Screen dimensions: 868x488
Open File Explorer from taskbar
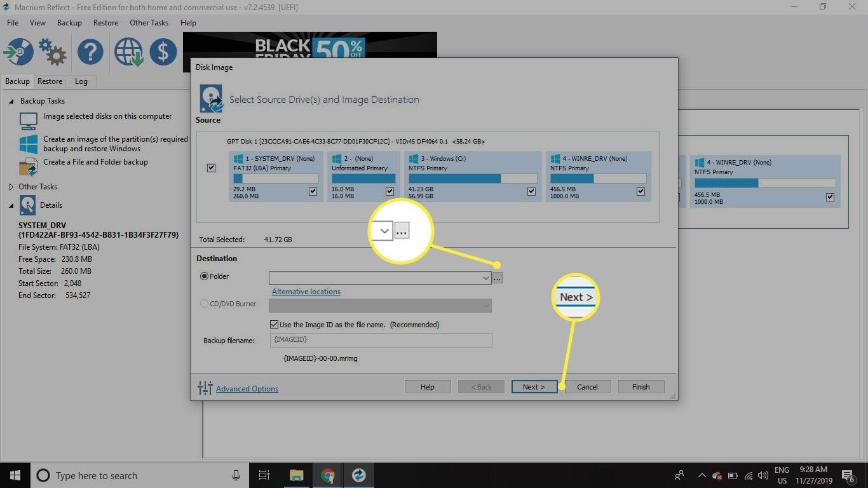[296, 475]
